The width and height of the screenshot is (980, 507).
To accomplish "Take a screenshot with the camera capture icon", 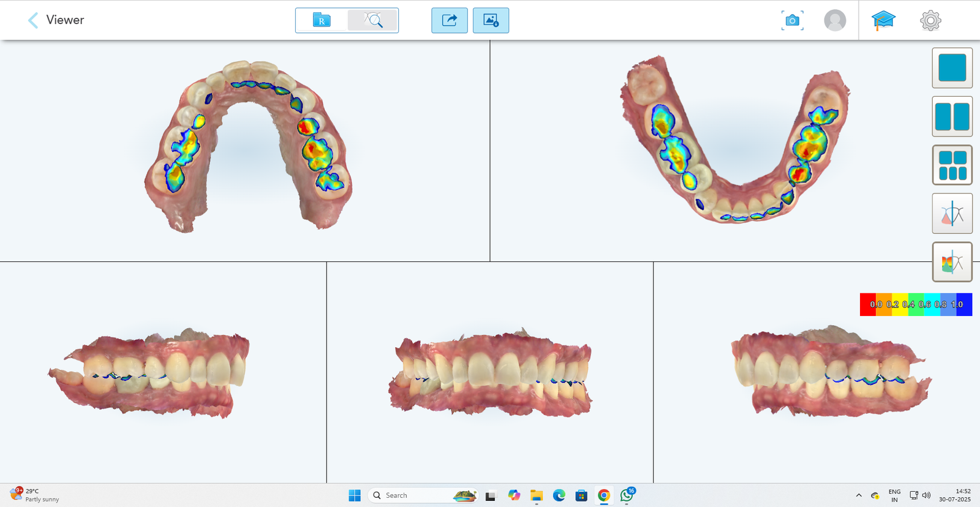I will coord(792,20).
